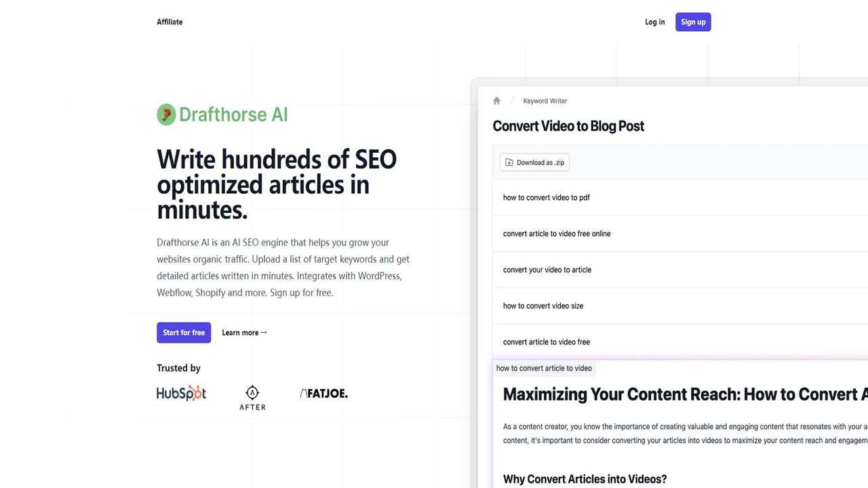Click the arrow next to Learn more
Viewport: 868px width, 488px height.
click(x=264, y=332)
